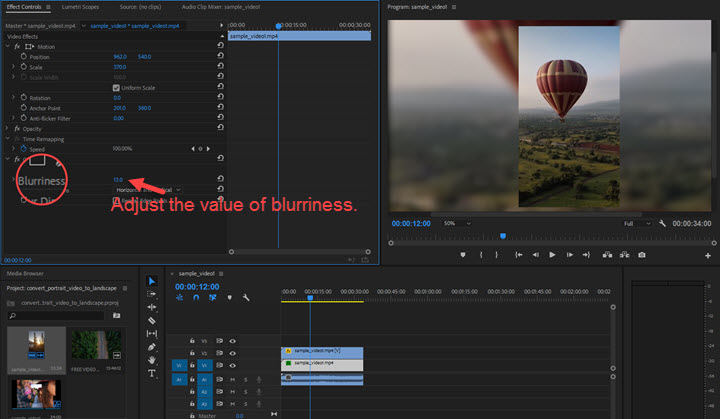Open Blur Dimensions Horizontal and Vertical dropdown
720x419 pixels.
pos(147,190)
